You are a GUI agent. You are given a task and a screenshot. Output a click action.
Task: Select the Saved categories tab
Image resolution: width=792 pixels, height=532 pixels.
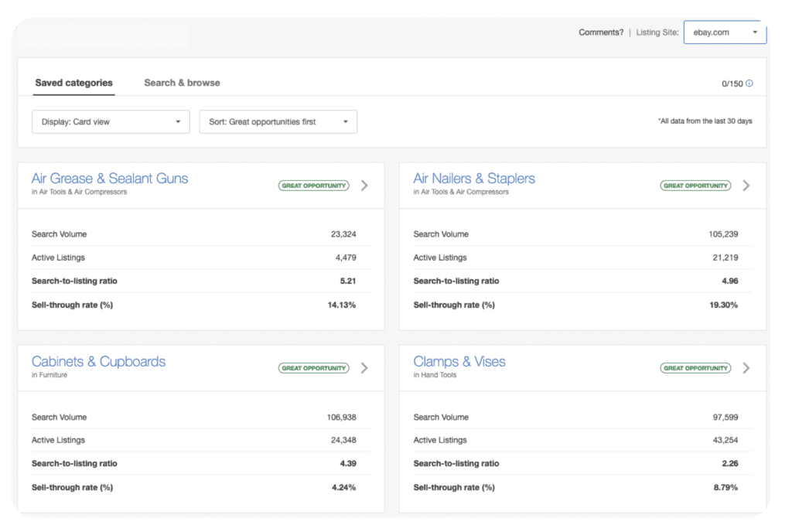pos(73,82)
